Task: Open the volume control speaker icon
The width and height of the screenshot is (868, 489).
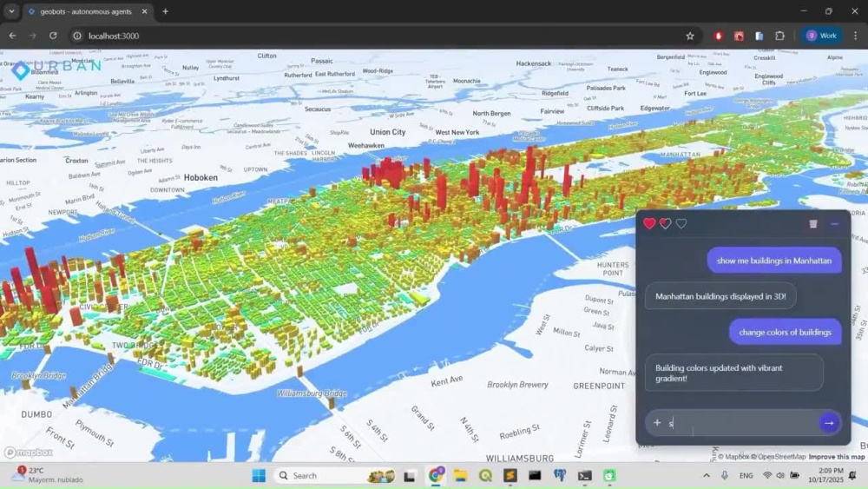Action: click(780, 475)
